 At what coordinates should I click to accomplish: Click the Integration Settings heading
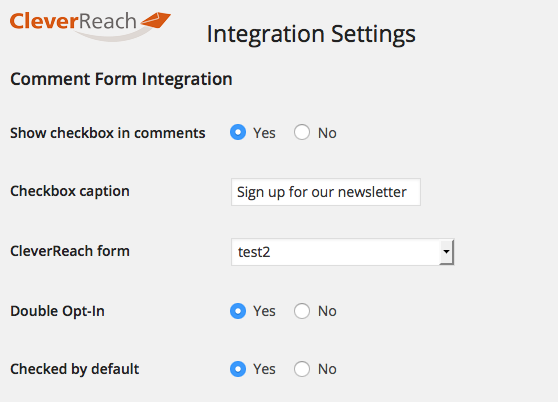tap(311, 35)
